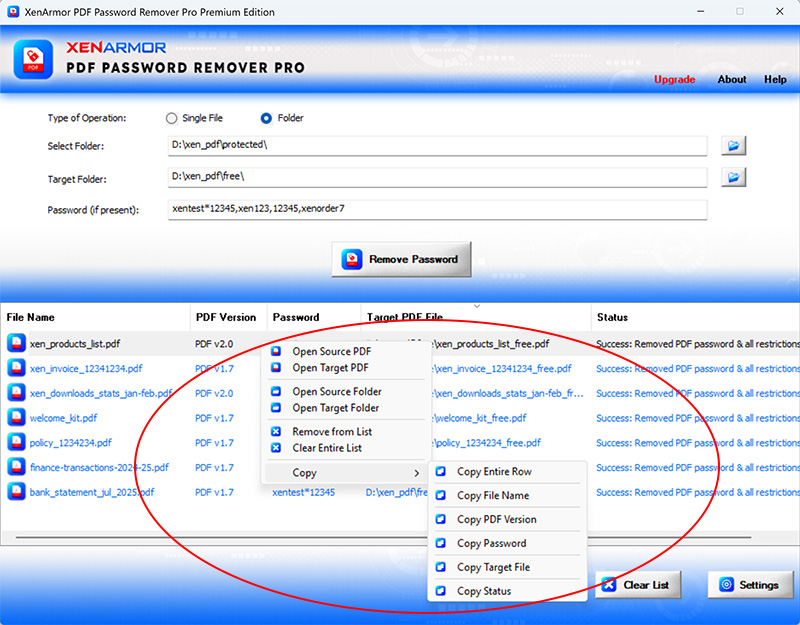Click the icon beside Open Target Folder
Viewport: 800px width, 625px height.
click(x=276, y=408)
